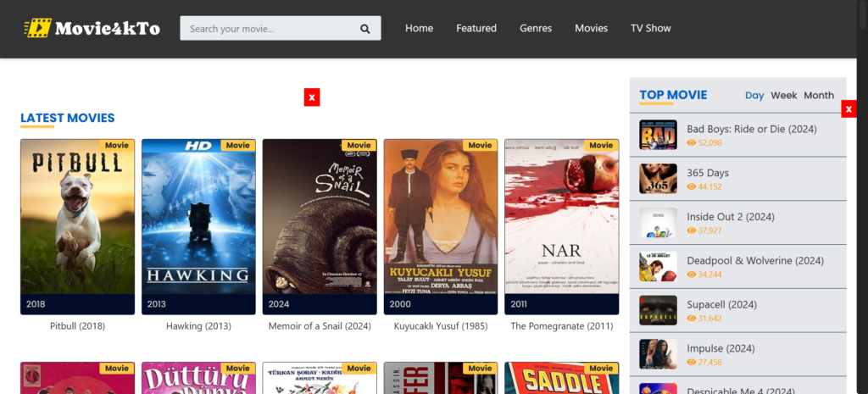
Task: Click the Movie4kTo logo
Action: (x=92, y=28)
